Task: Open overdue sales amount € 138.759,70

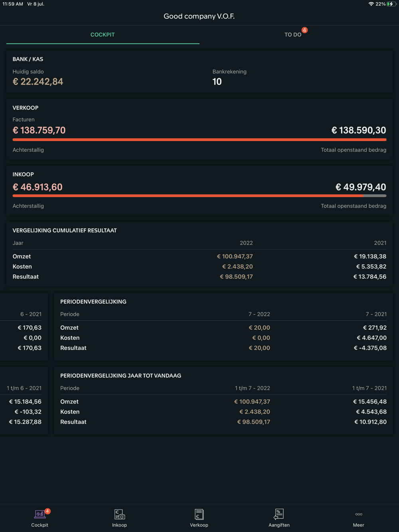Action: (39, 130)
